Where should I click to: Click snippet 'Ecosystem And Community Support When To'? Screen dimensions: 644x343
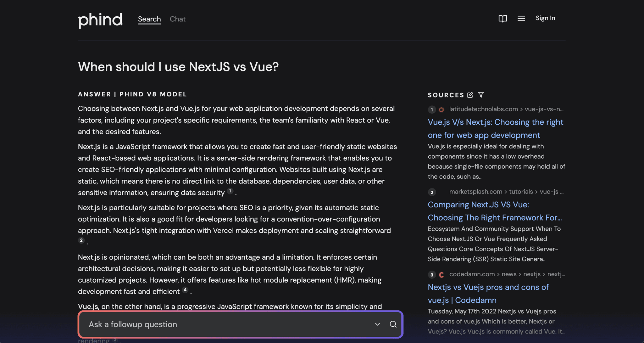[x=494, y=229]
